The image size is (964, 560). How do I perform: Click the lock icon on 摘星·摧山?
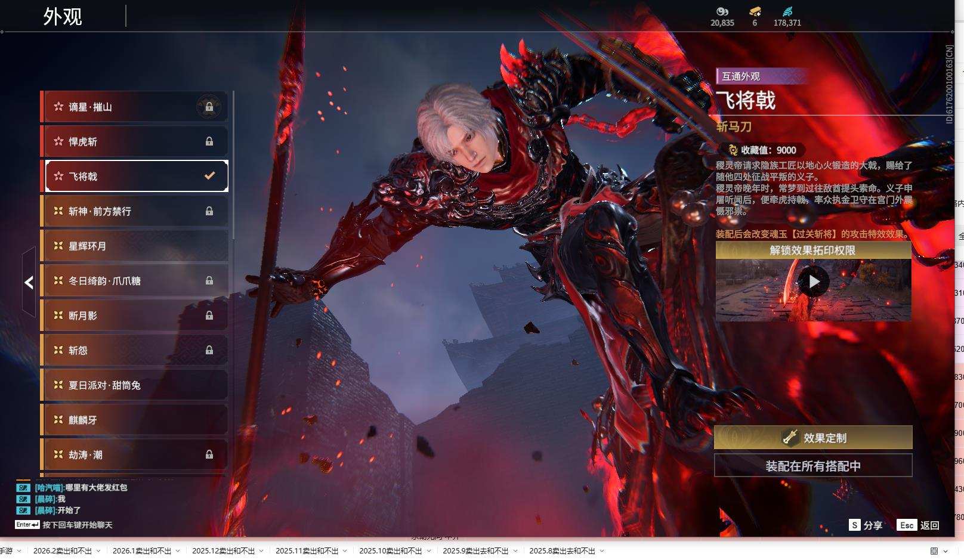pos(209,107)
